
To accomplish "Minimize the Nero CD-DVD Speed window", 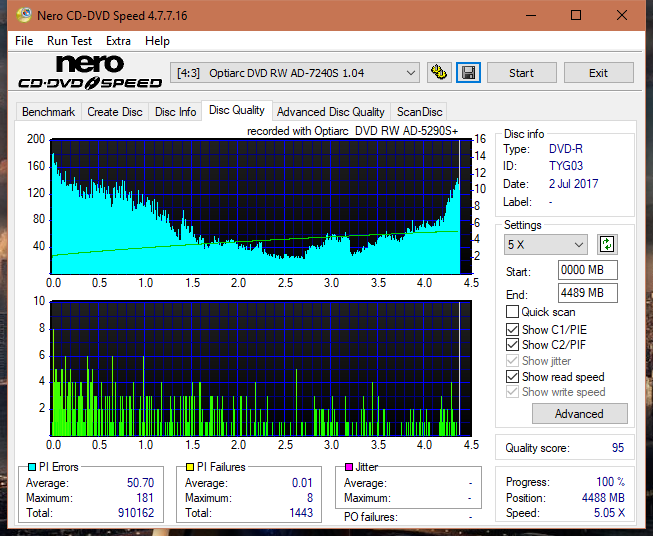I will point(531,15).
